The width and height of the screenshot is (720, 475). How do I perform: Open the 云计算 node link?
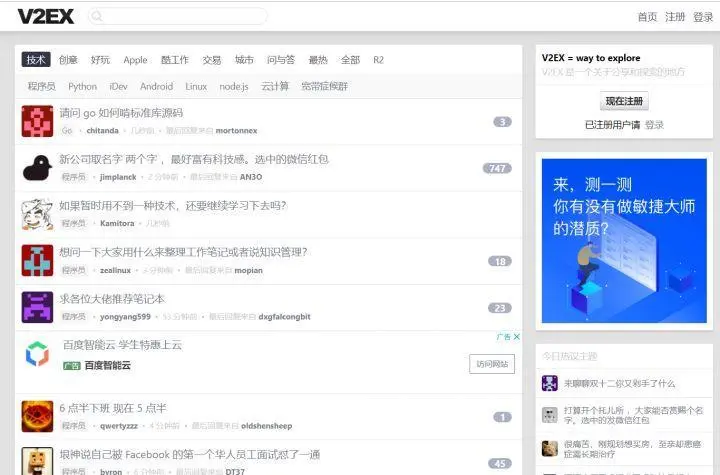[275, 86]
